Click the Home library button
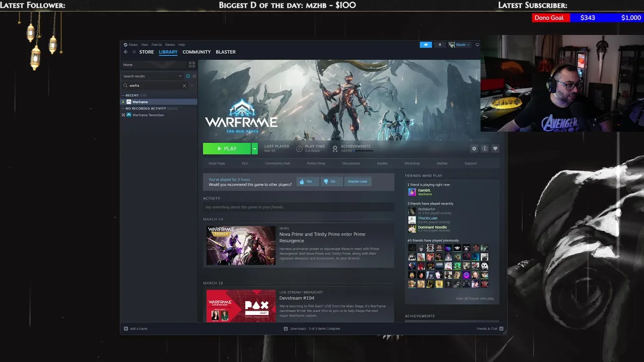 154,64
